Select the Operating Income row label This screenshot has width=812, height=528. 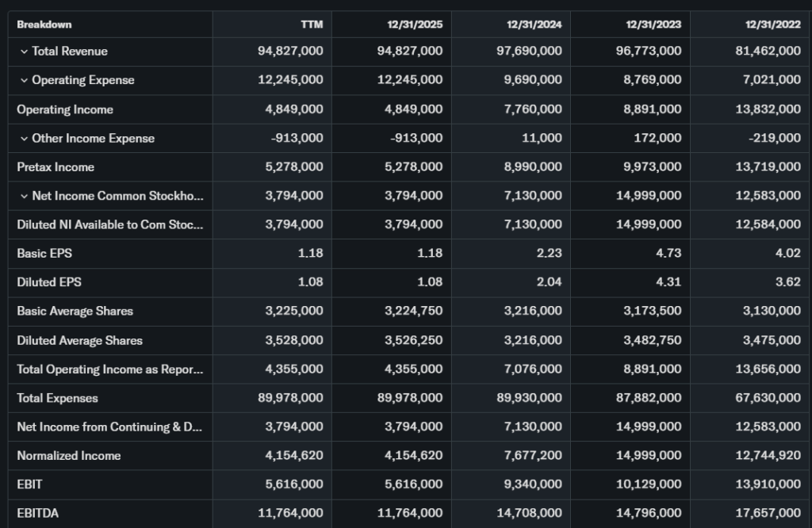pos(65,109)
